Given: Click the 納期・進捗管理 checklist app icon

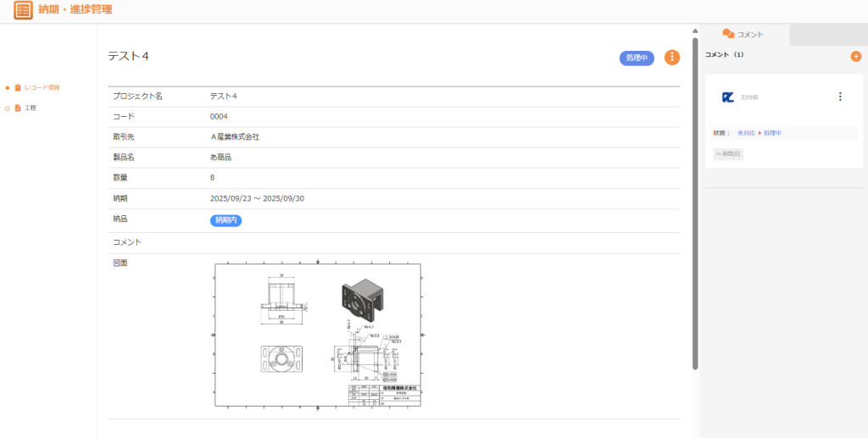Looking at the screenshot, I should point(23,10).
